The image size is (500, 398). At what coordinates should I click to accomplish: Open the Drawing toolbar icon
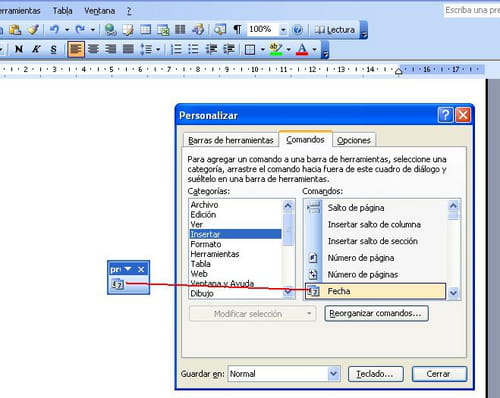tap(198, 30)
